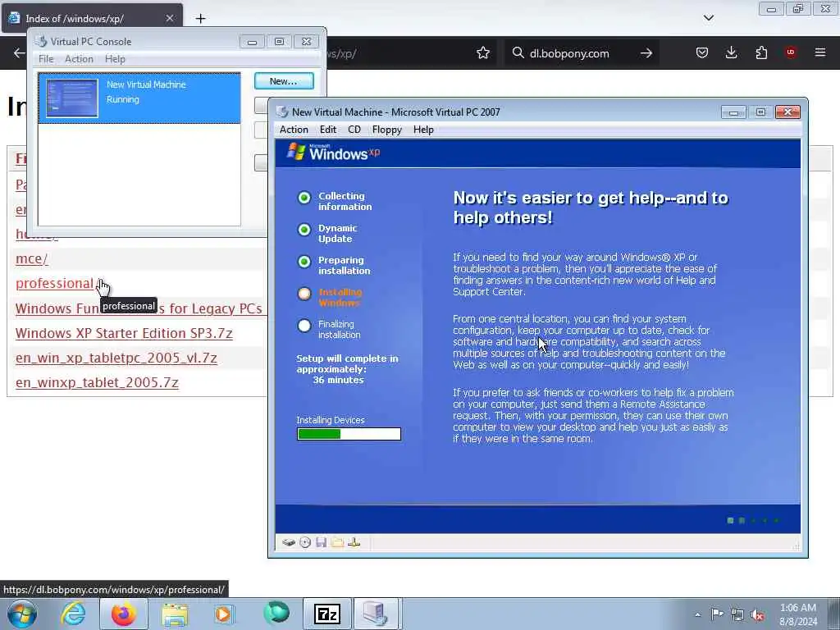
Task: Open Windows Fundamentals for Legacy PCs link
Action: pyautogui.click(x=139, y=308)
